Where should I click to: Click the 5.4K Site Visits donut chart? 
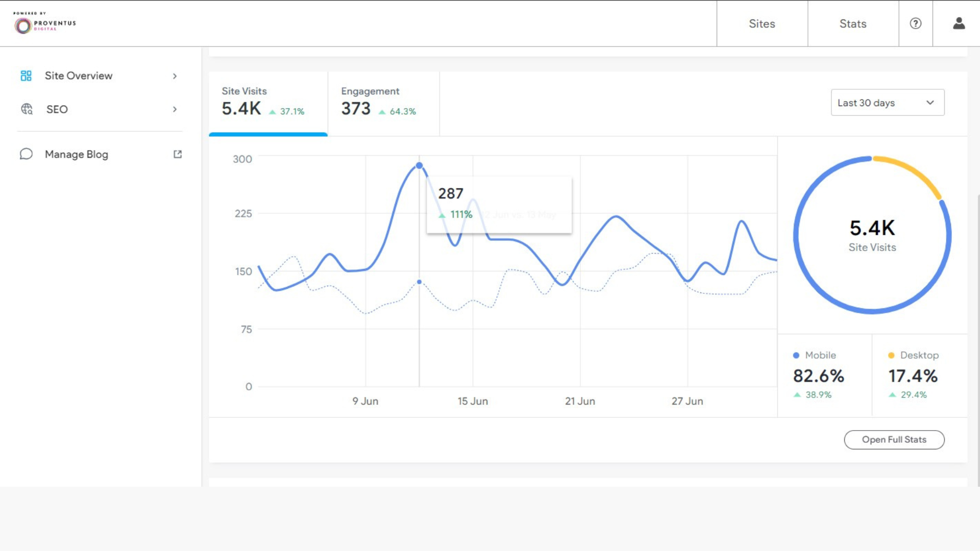pos(872,235)
